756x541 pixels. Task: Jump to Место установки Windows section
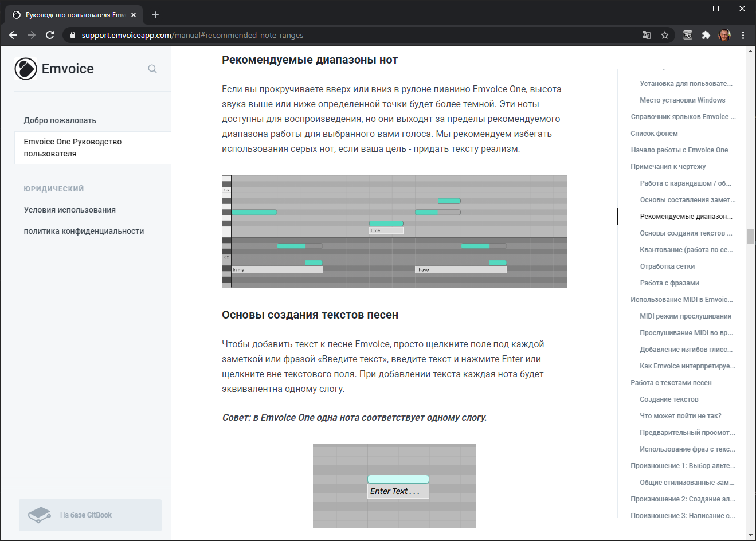pyautogui.click(x=683, y=100)
